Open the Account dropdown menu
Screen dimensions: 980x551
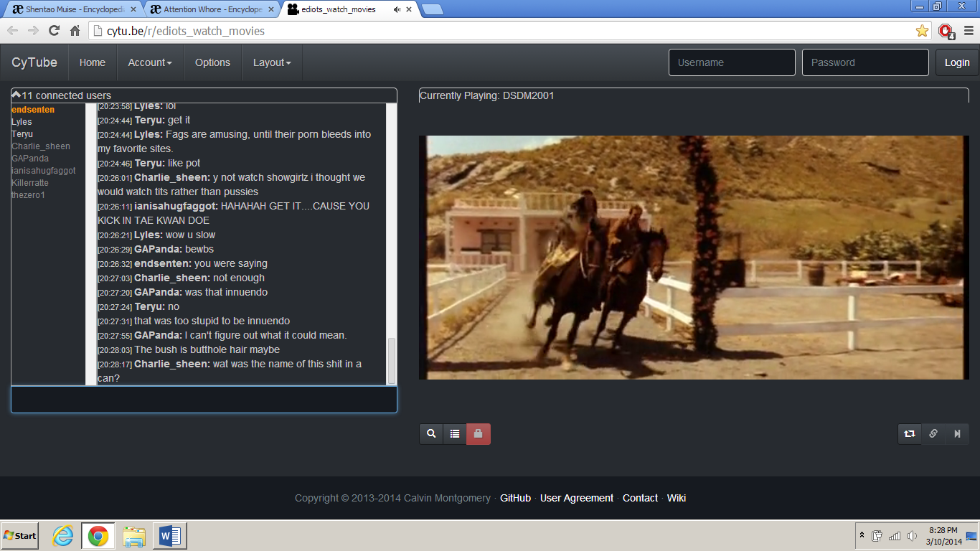point(150,62)
